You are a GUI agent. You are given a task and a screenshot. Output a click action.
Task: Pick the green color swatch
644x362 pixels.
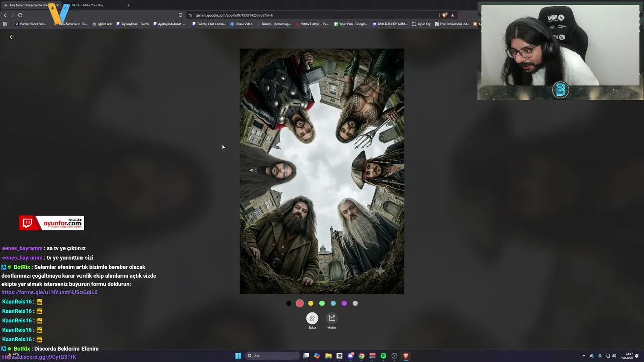click(322, 303)
